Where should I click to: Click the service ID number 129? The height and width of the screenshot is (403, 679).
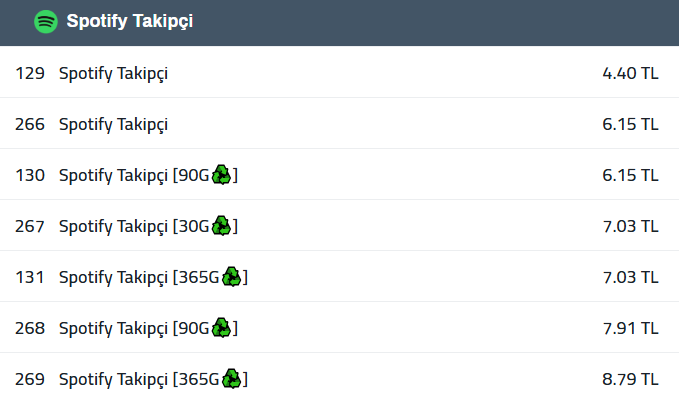click(x=30, y=73)
